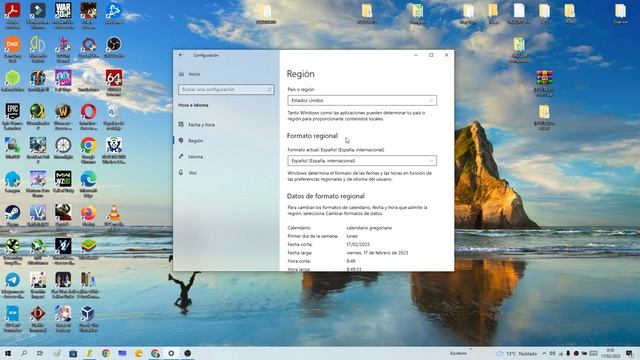Click the Primer día de la semana value lunes
Screen dimensions: 640x360
352,236
